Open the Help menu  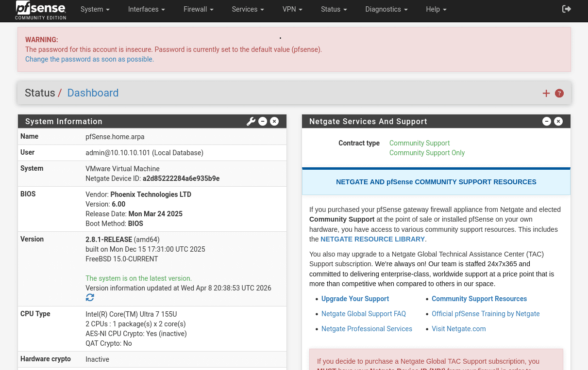pyautogui.click(x=436, y=9)
